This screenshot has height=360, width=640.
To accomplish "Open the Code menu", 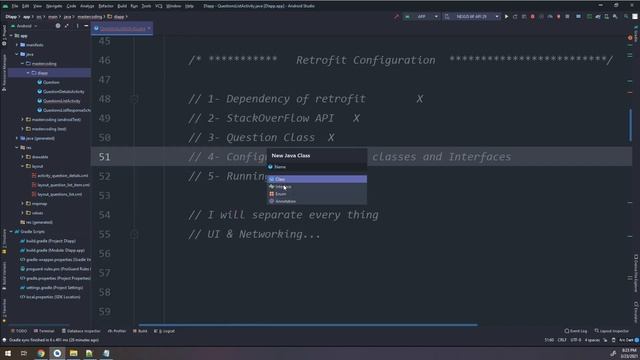I will coord(71,6).
